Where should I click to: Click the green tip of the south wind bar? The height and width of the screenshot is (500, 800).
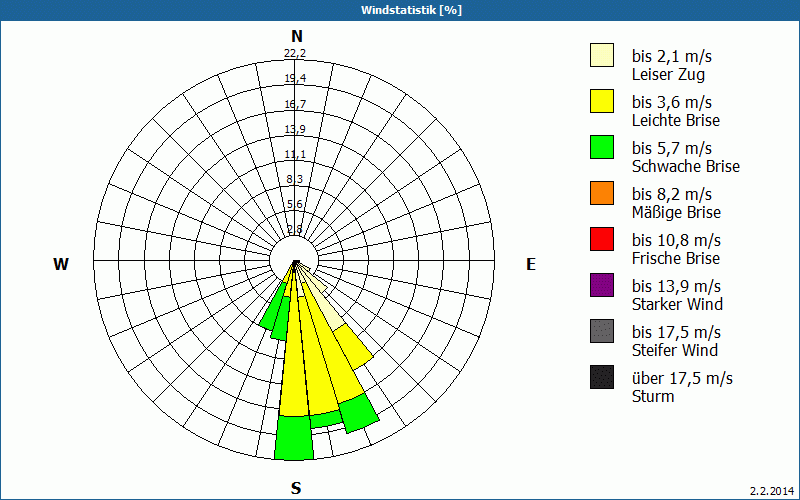point(294,438)
